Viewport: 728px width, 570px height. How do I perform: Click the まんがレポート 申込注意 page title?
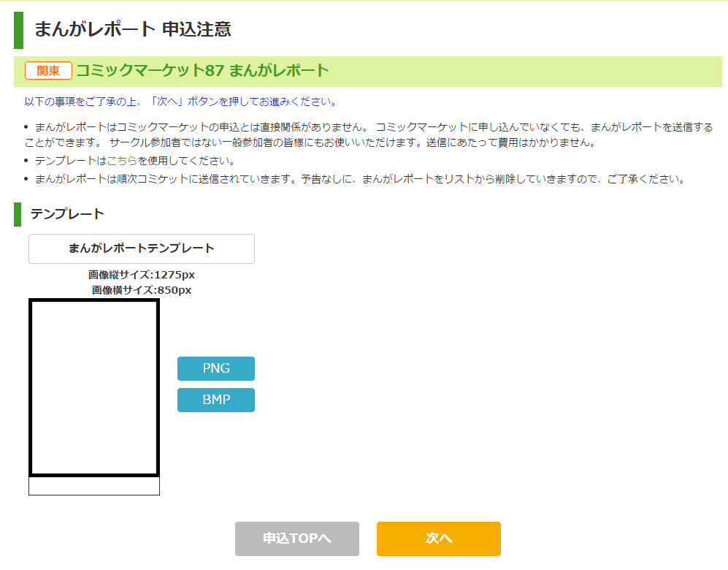(133, 29)
